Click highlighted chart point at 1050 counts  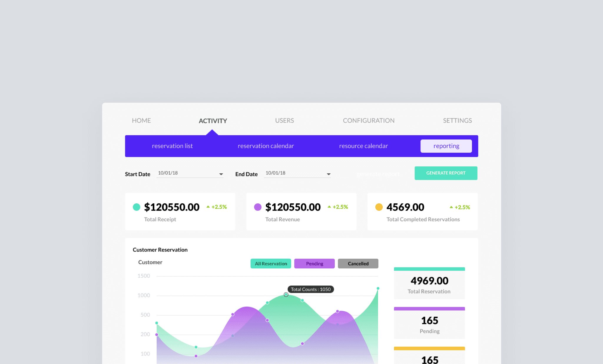[286, 294]
